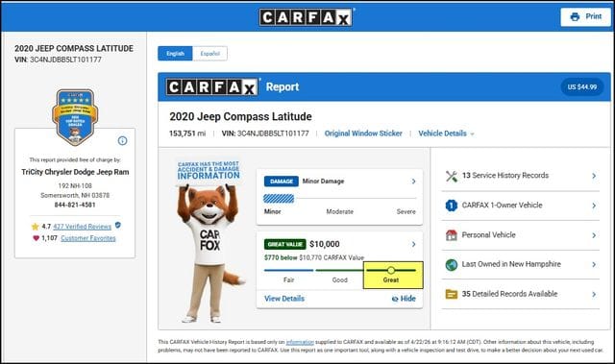Click the blue 1-Owner badge icon

(x=452, y=206)
